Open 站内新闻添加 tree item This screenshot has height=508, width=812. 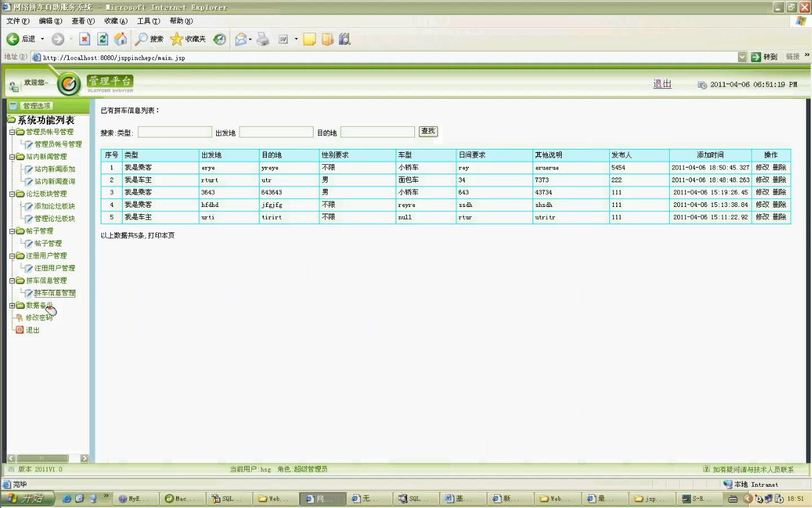55,170
